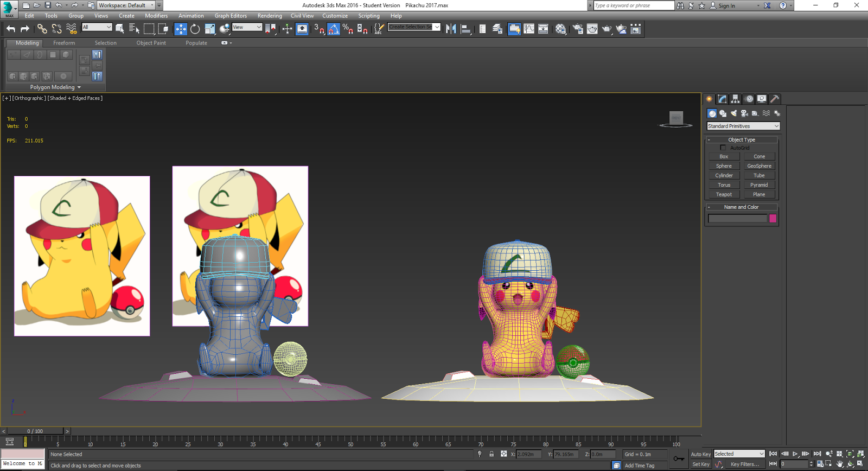868x471 pixels.
Task: Open the Standard Primitives dropdown
Action: [x=743, y=126]
